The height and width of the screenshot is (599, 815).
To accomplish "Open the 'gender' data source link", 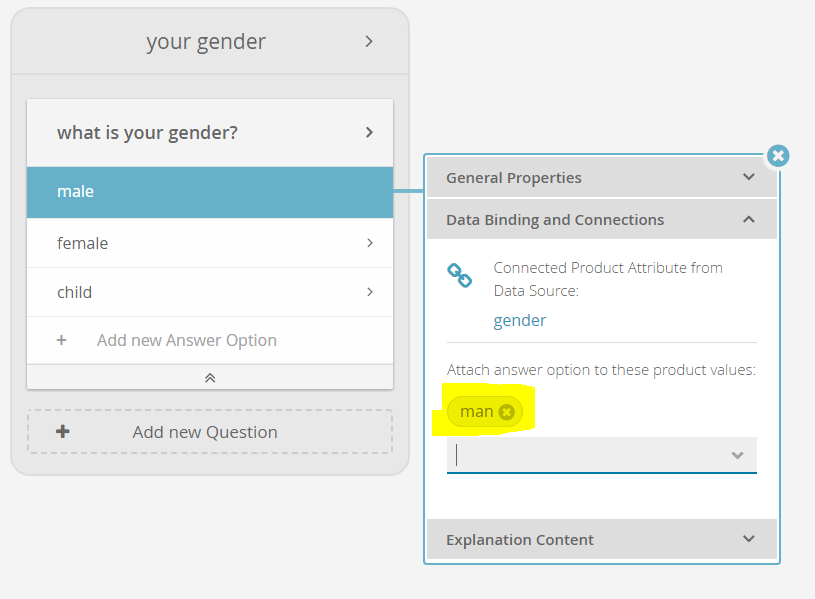I will 519,320.
